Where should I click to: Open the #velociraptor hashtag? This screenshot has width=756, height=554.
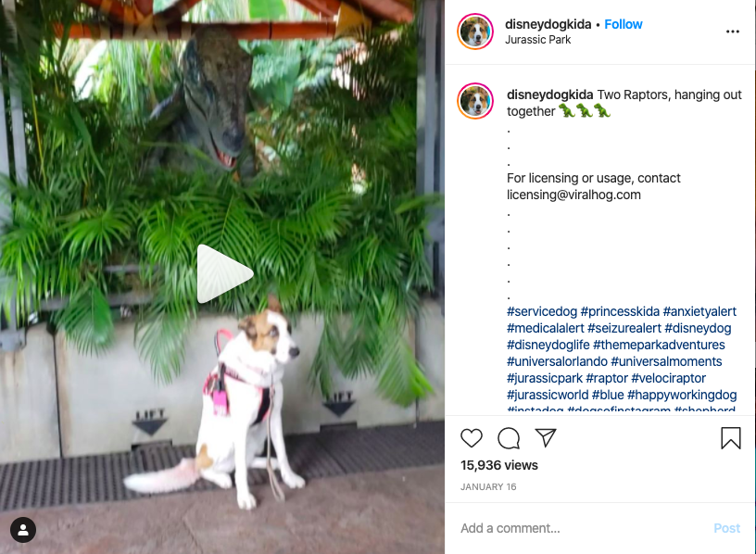[668, 378]
